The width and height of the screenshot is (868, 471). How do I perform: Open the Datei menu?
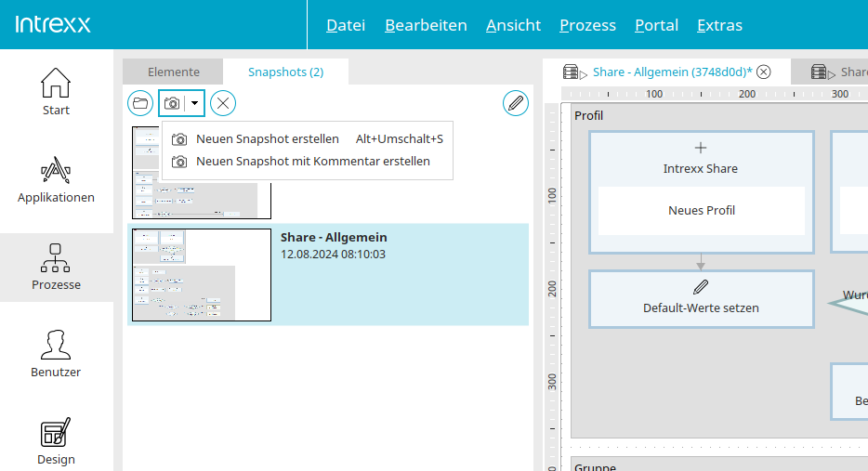pyautogui.click(x=346, y=25)
